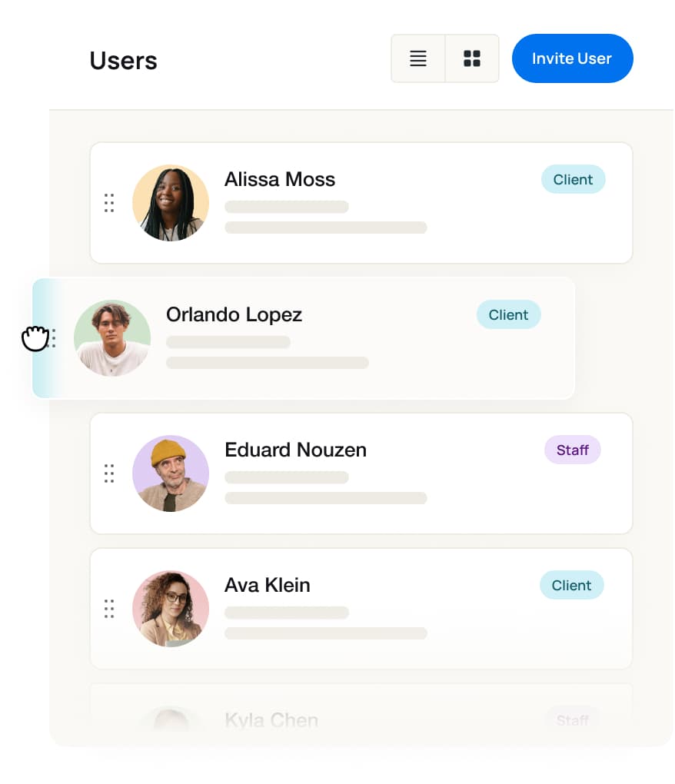The width and height of the screenshot is (675, 784).
Task: Click the drag handle next to Eduard Nouzen
Action: pos(108,473)
